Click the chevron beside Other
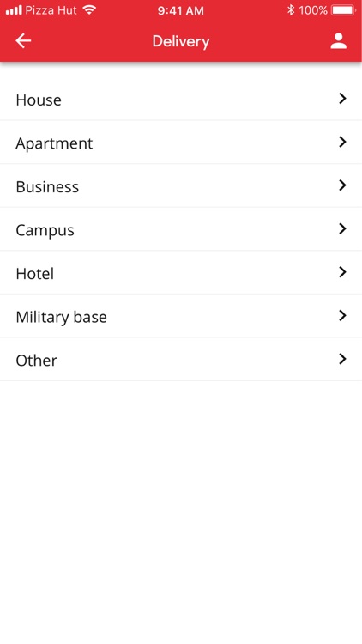362x644 pixels. pyautogui.click(x=342, y=360)
